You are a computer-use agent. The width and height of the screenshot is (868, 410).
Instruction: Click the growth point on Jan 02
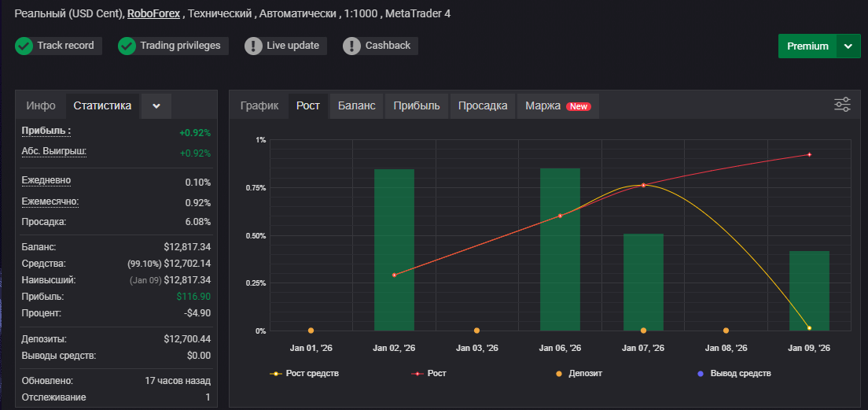click(x=394, y=275)
